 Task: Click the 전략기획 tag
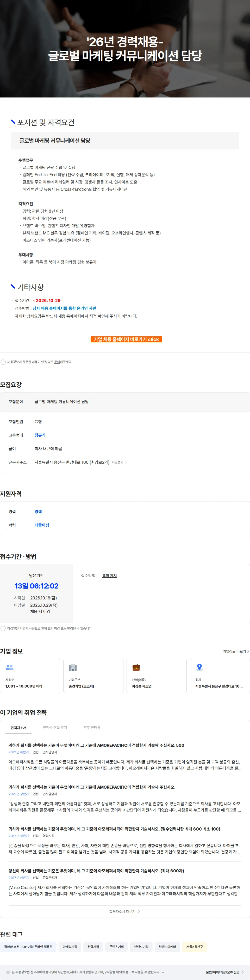[93, 946]
